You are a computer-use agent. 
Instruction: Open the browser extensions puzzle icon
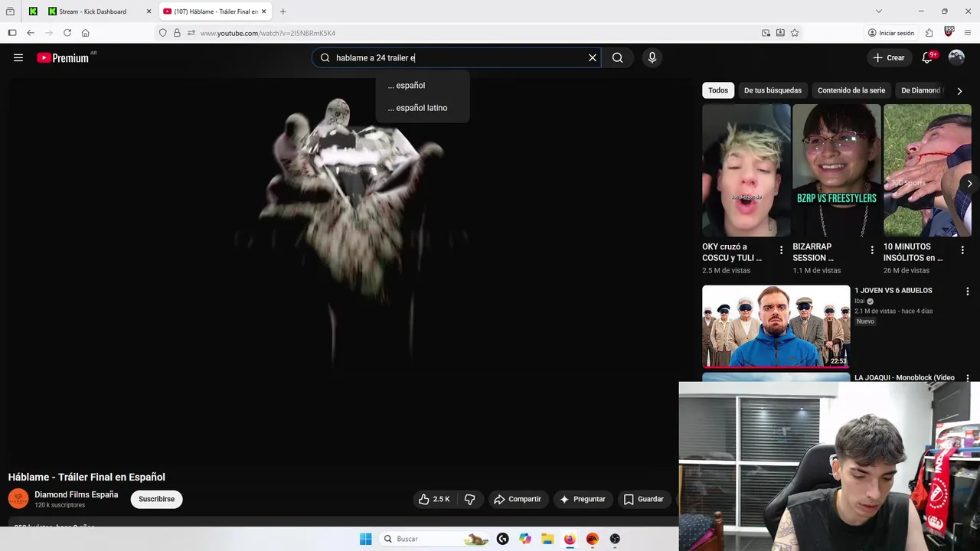[x=929, y=33]
